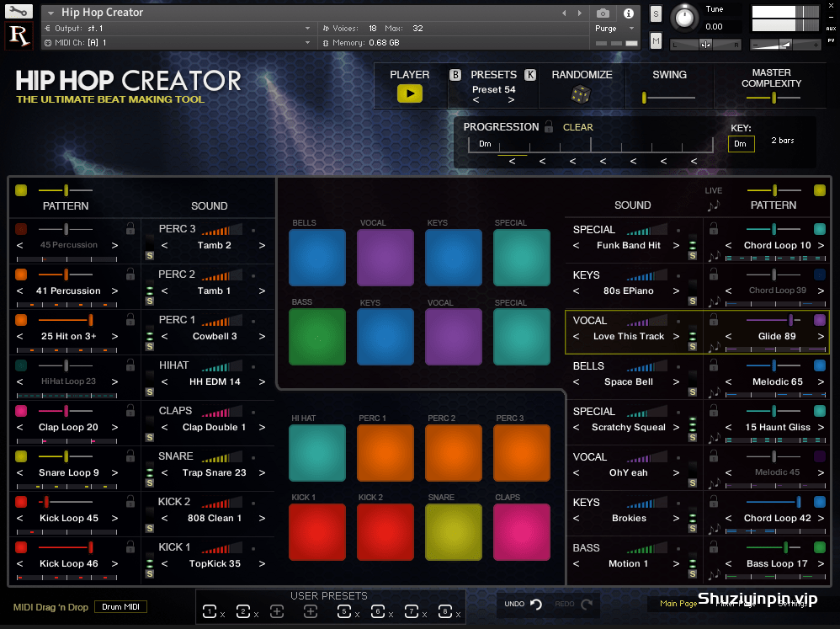
Task: Click the CLEAR progression button
Action: click(578, 127)
